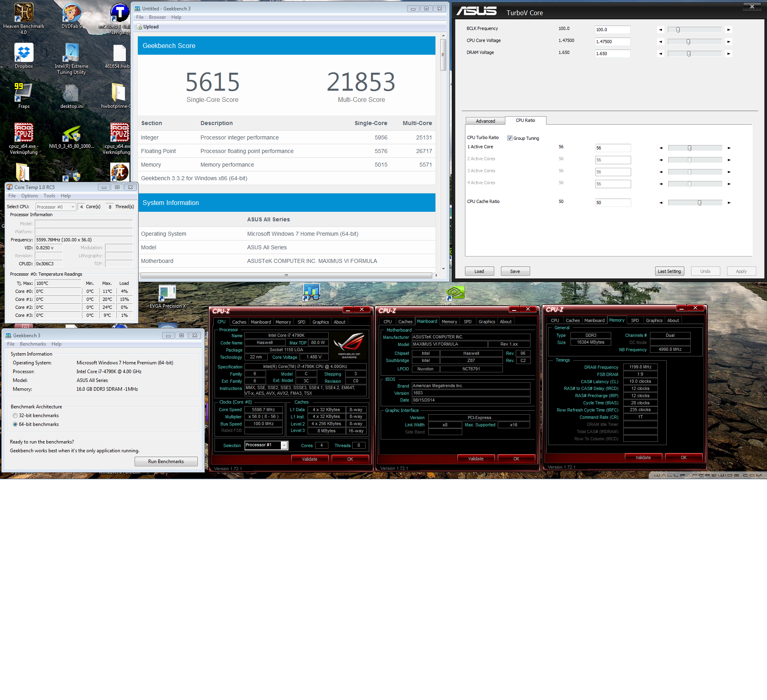Click the DRAM Voltage slider
This screenshot has width=767, height=700.
(x=695, y=54)
